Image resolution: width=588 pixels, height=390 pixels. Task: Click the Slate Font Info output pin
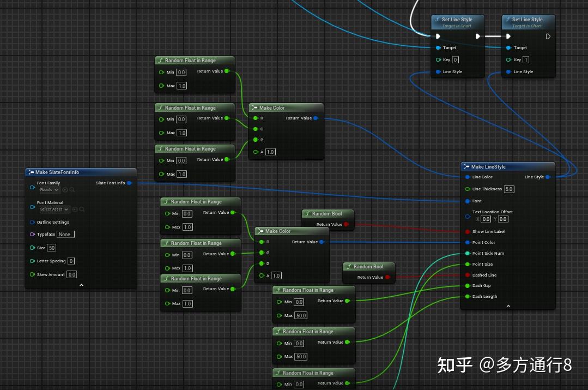point(129,183)
